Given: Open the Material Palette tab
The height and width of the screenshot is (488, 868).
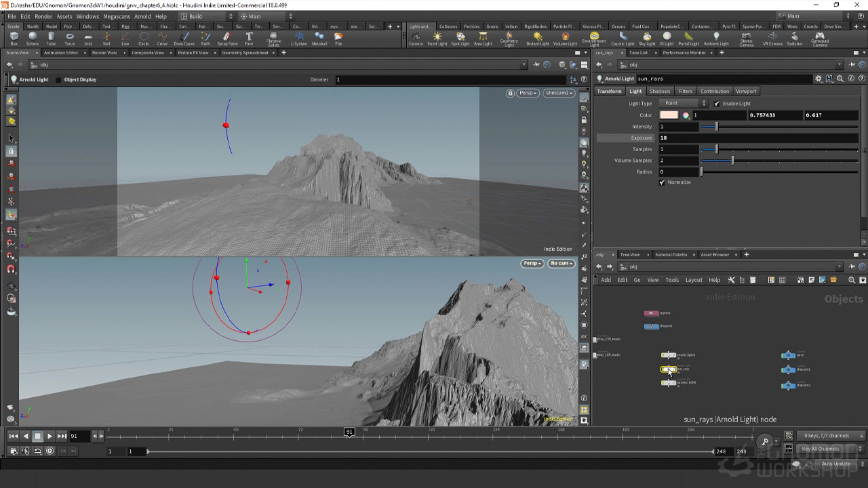Looking at the screenshot, I should click(671, 255).
